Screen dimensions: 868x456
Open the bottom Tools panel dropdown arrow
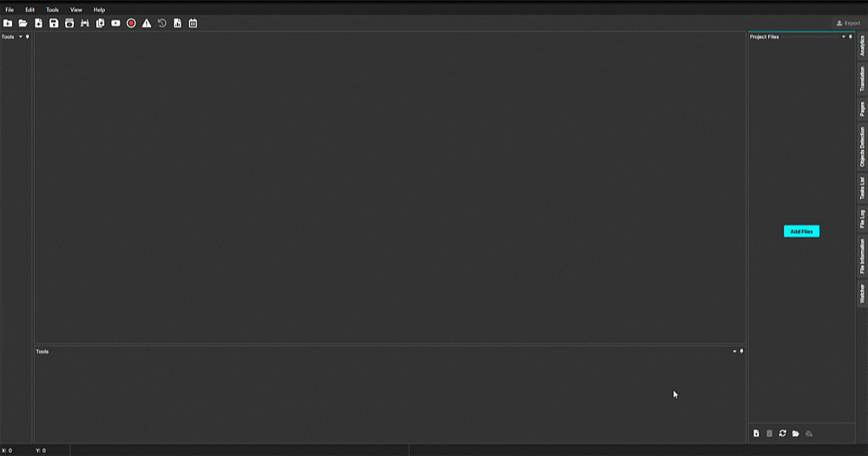[734, 351]
